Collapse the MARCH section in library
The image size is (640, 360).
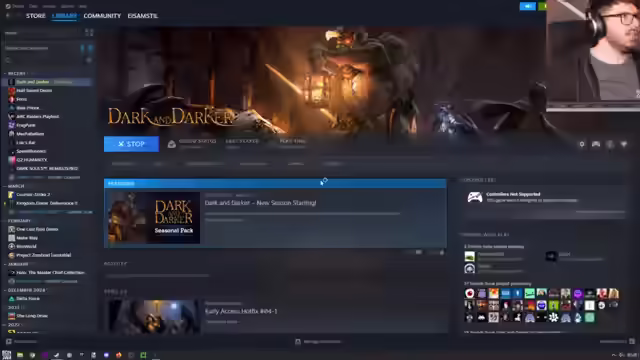click(15, 186)
